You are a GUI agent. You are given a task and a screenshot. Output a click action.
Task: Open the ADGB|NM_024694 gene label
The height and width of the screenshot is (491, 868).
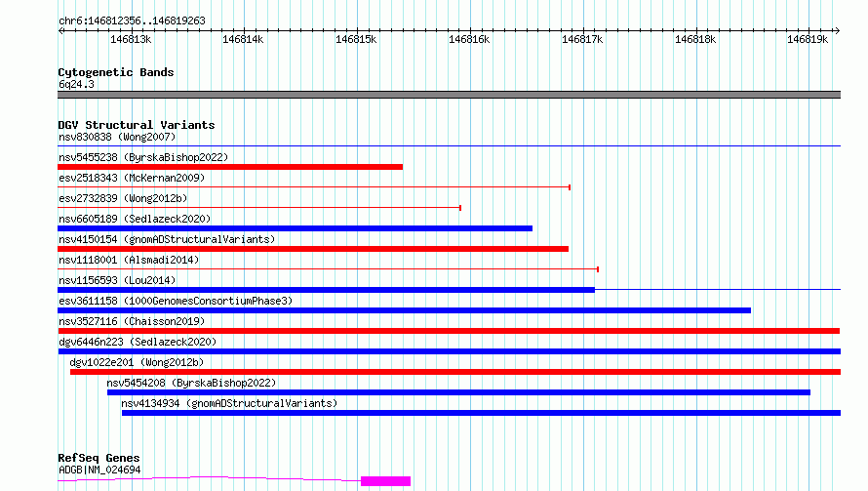(x=99, y=470)
